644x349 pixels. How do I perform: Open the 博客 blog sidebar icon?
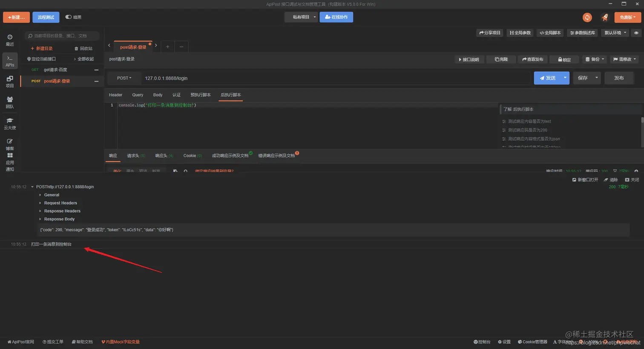[x=10, y=144]
